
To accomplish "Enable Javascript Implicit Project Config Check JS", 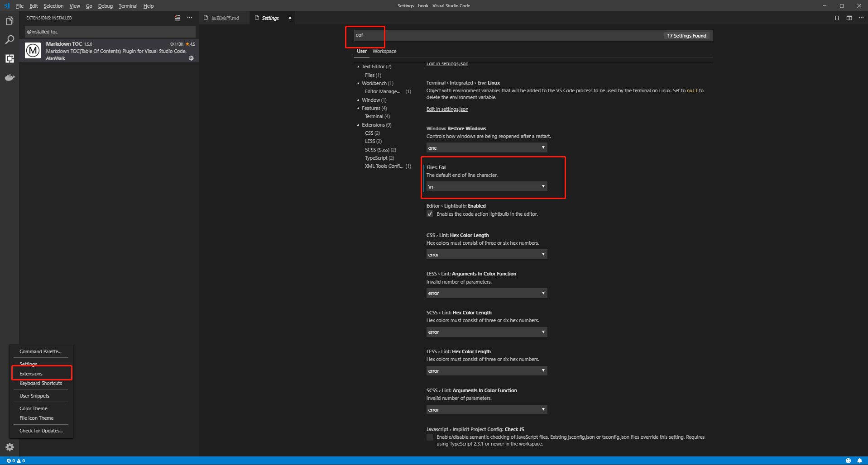I will pyautogui.click(x=430, y=437).
